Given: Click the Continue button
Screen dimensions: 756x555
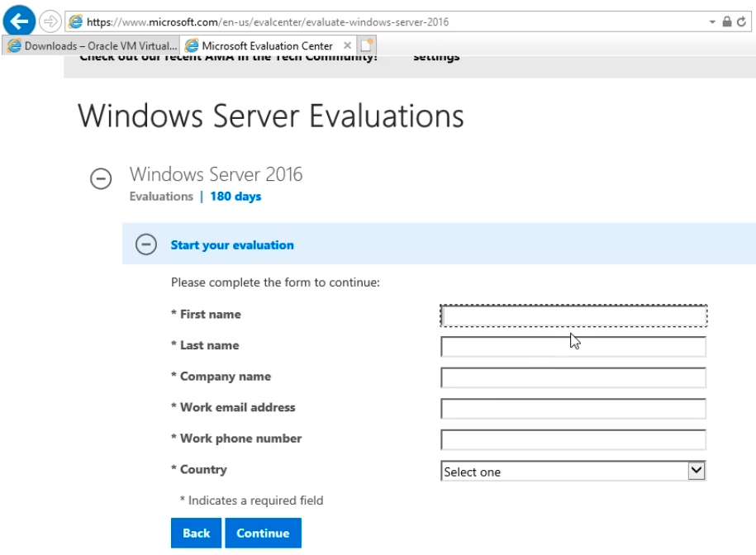Looking at the screenshot, I should coord(263,533).
